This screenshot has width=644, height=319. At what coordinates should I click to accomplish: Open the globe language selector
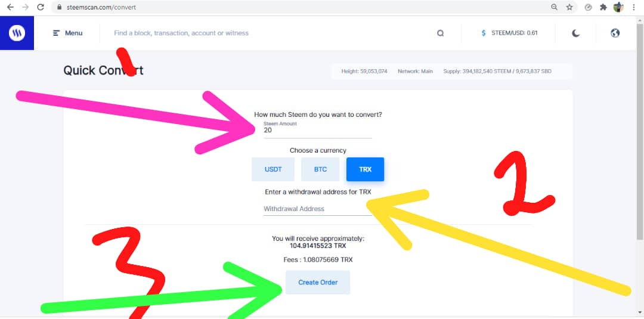point(615,33)
